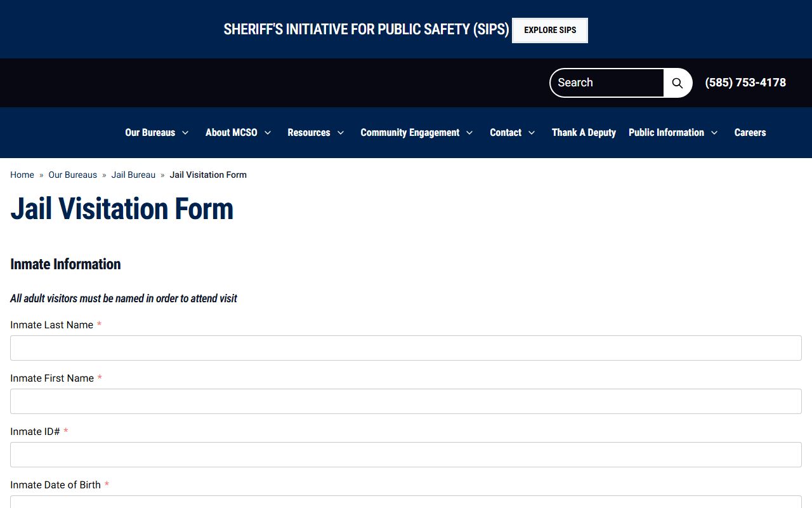The image size is (812, 508).
Task: Open the Our Bureaus menu item
Action: [150, 133]
